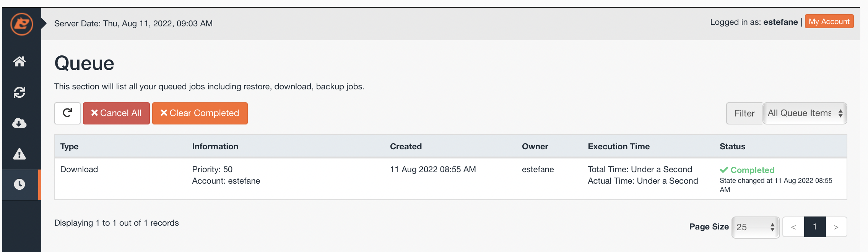868x252 pixels.
Task: Click the orange application logo
Action: coord(21,24)
